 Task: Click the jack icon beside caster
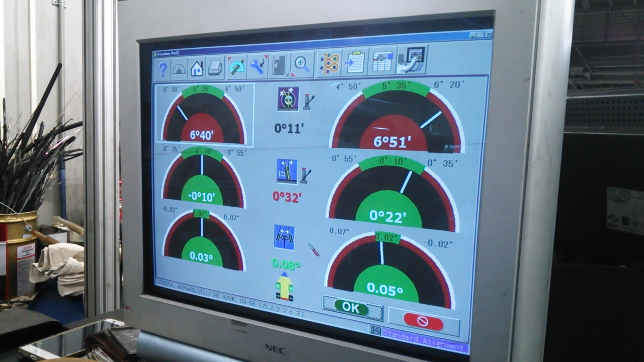(308, 102)
